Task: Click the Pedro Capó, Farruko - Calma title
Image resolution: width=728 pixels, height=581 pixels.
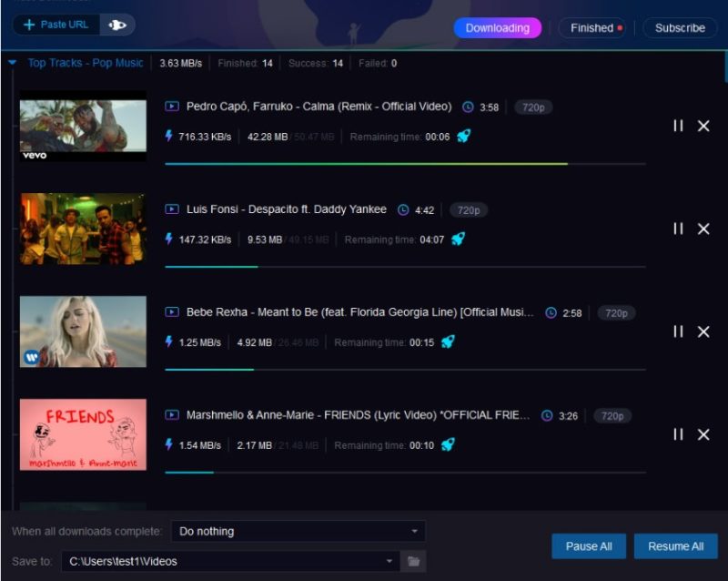Action: click(x=318, y=107)
